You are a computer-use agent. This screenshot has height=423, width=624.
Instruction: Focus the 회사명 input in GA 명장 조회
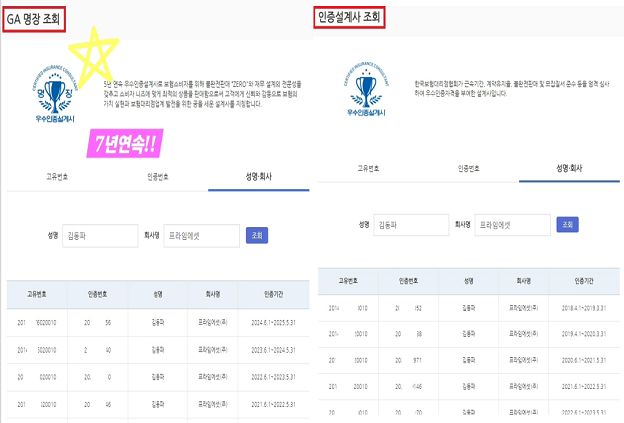201,236
